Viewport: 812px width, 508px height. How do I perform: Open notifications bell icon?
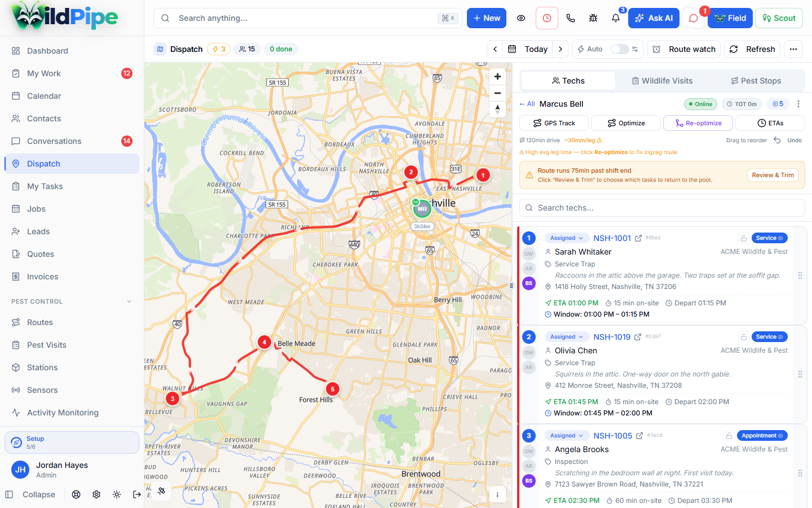click(616, 18)
